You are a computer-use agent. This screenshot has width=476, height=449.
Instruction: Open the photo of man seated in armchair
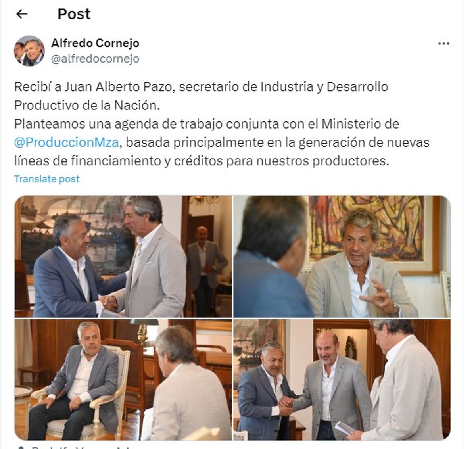point(123,380)
